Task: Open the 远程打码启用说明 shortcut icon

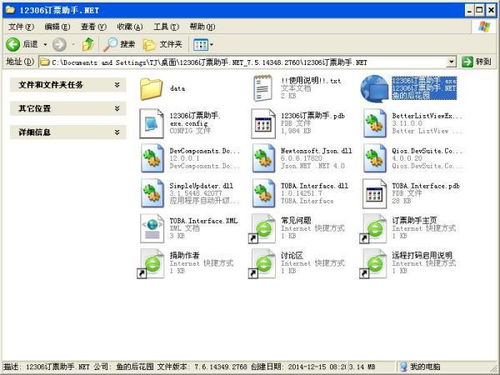Action: point(373,263)
